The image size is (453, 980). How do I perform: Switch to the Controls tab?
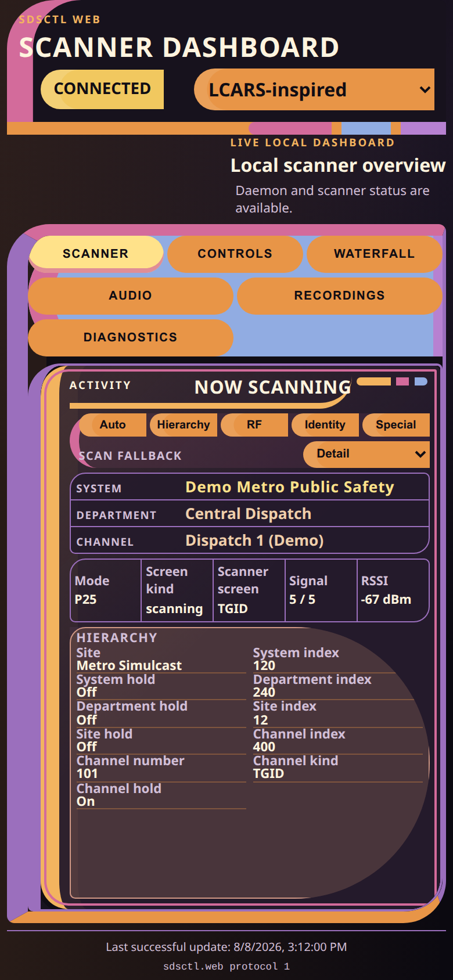click(x=235, y=253)
